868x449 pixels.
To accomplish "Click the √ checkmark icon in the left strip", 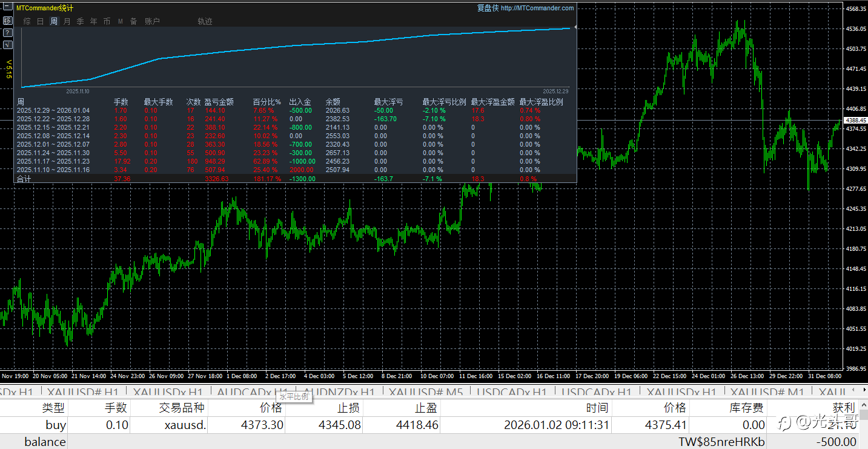I will click(7, 45).
